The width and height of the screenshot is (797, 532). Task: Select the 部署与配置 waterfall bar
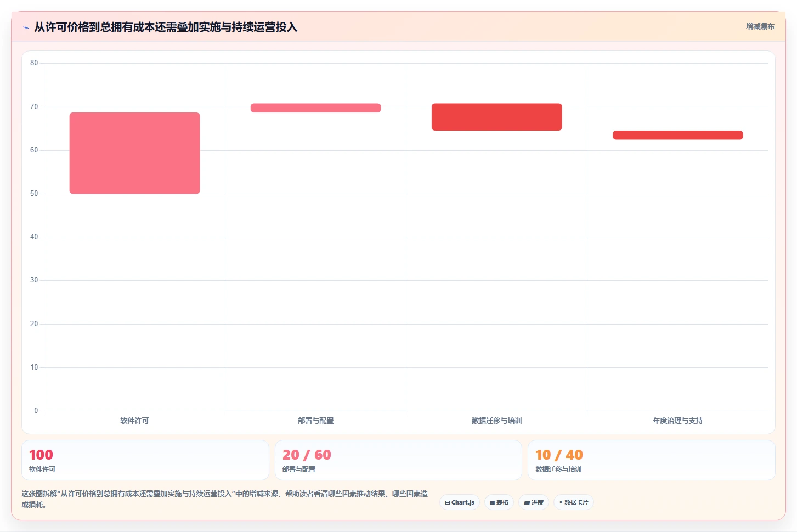pyautogui.click(x=315, y=108)
